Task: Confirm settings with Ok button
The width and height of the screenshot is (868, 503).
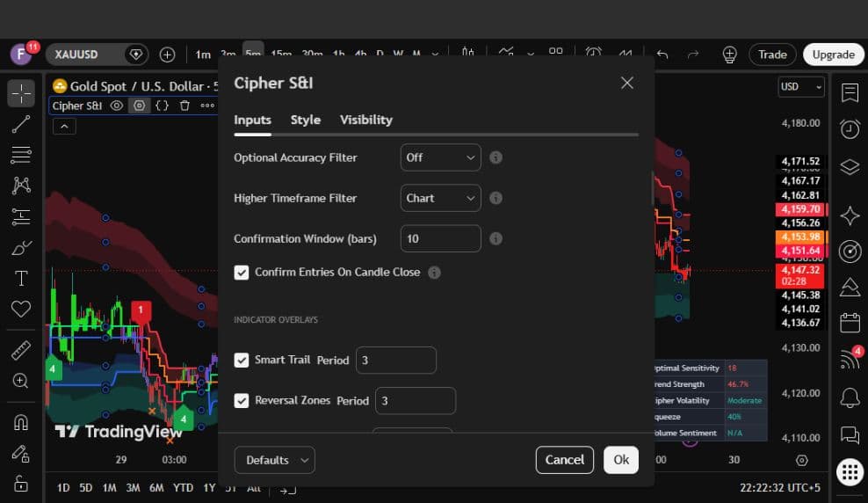Action: pos(620,460)
